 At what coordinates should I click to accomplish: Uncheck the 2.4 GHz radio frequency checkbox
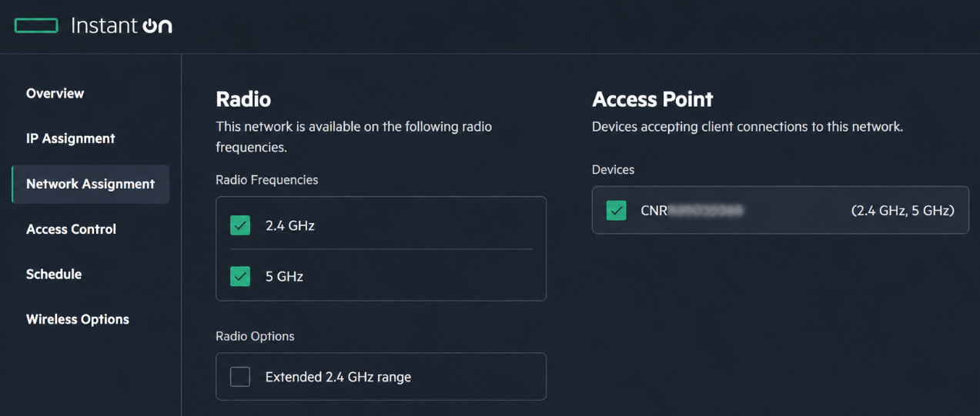click(240, 225)
